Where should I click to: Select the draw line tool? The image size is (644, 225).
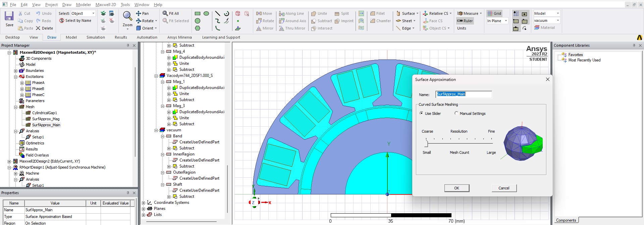(x=218, y=13)
